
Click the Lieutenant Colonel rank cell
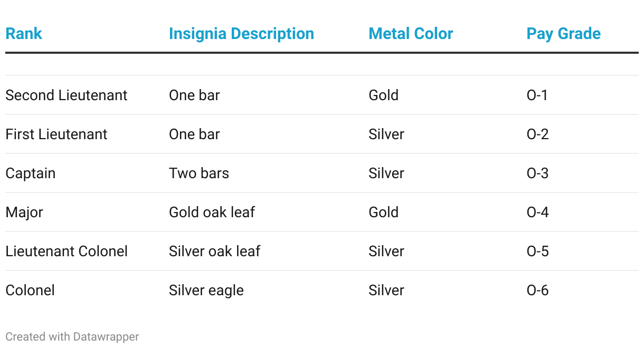(67, 251)
